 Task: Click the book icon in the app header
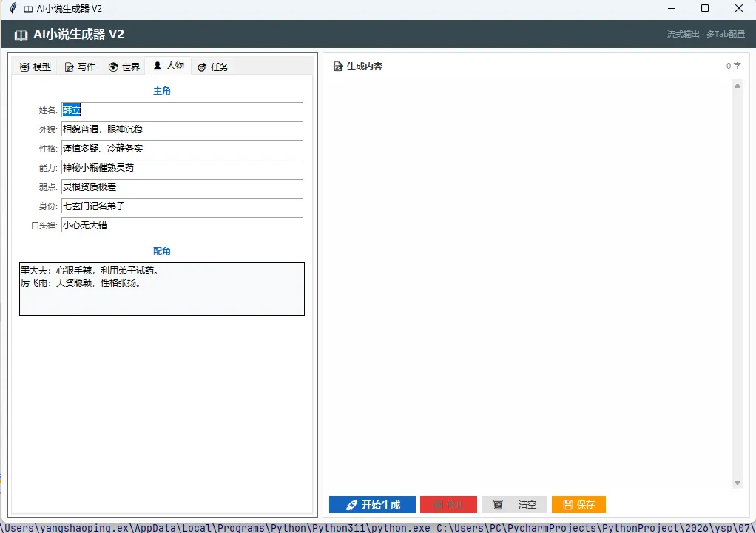[21, 35]
